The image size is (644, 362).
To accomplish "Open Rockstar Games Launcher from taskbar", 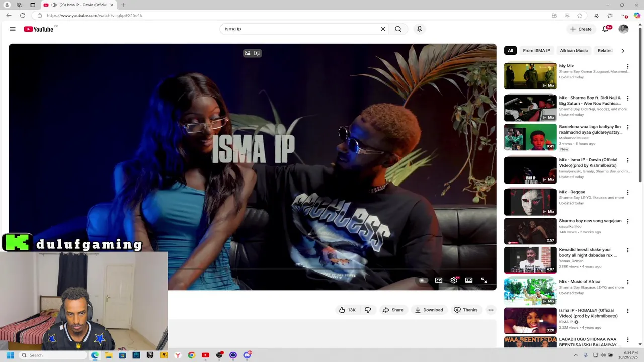I will (x=164, y=355).
